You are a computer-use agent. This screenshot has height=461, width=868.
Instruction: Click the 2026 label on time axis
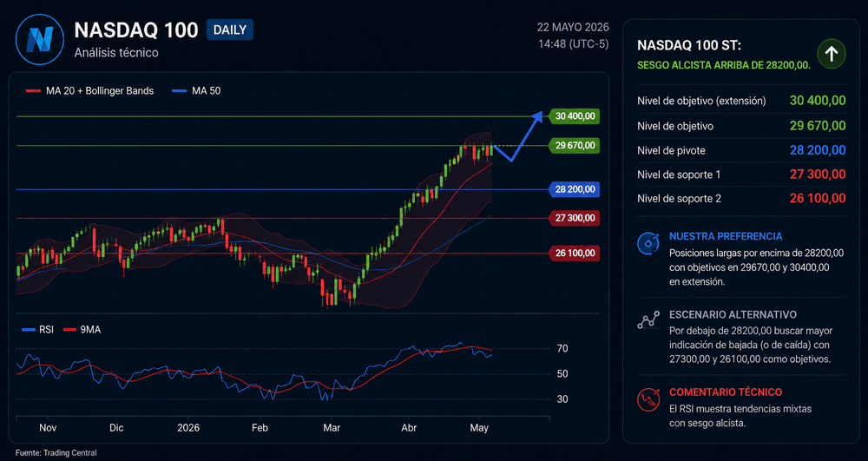188,428
